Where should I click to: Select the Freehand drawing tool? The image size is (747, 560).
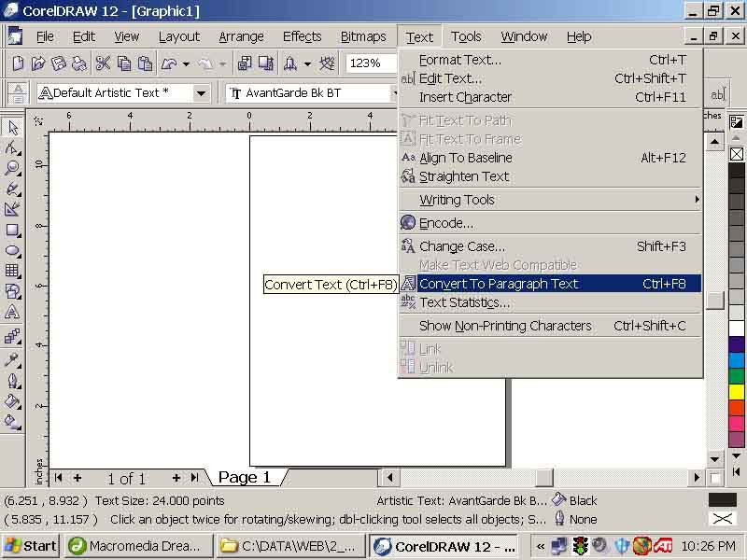[12, 189]
